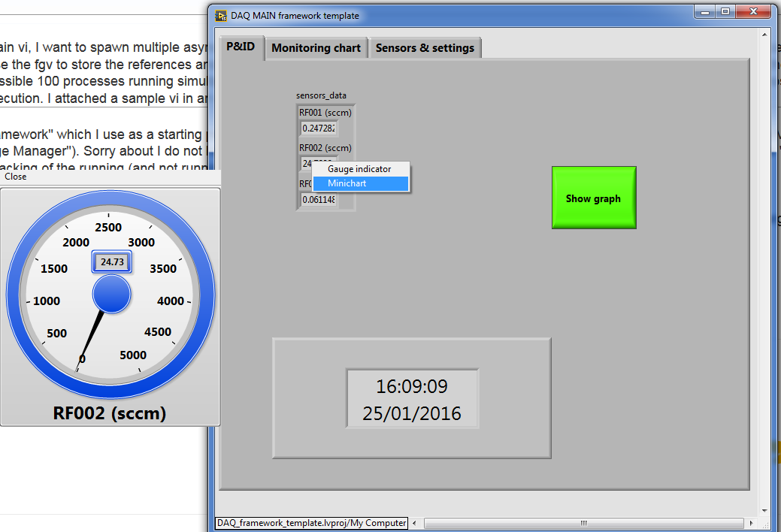Select Minichart in the context menu
This screenshot has height=532, width=781.
361,183
